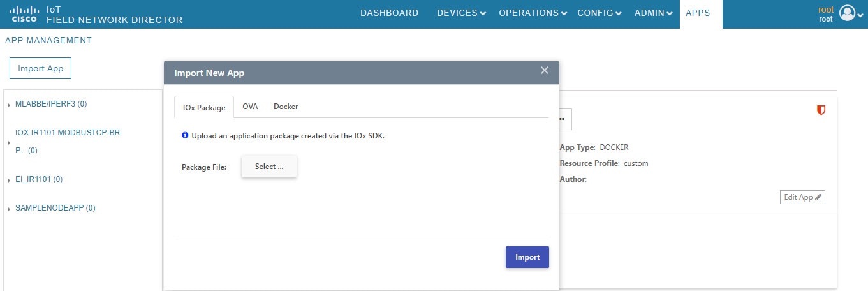Select IOX-IR1101-MODBUSTCP-BR-P... (0) app entry
This screenshot has width=868, height=291.
click(69, 142)
